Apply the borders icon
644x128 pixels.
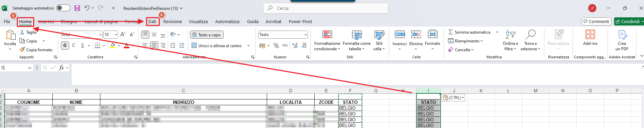[x=97, y=45]
